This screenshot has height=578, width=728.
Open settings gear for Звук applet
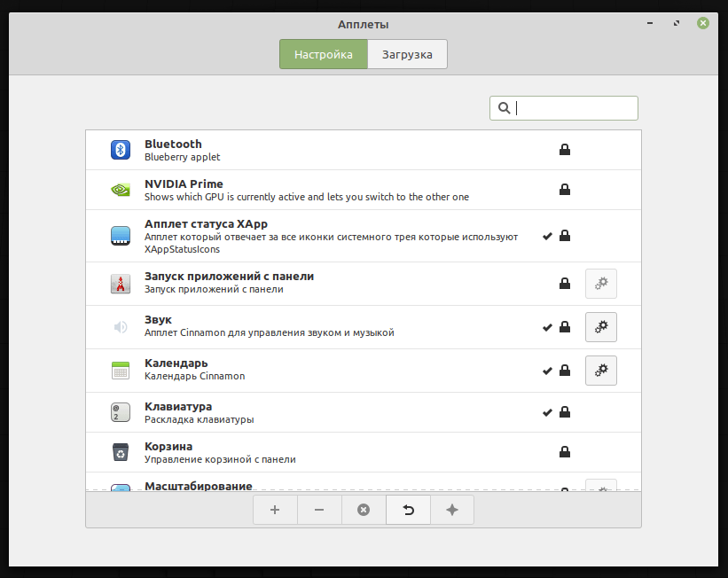(x=601, y=327)
